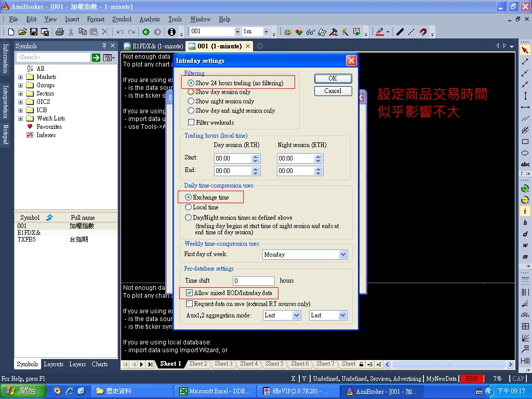Switch to hourly interval 'h' icon
532x399 pixels.
tap(525, 222)
